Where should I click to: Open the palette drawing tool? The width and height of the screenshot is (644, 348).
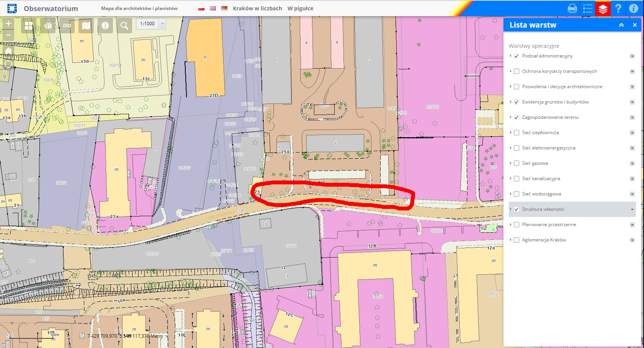pyautogui.click(x=48, y=26)
